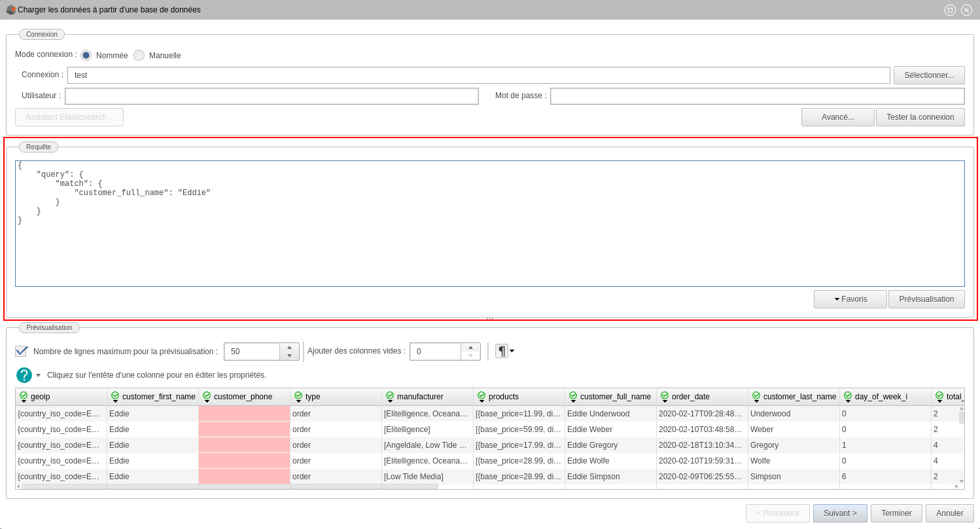Click the Annuler button
The image size is (980, 529).
[950, 513]
